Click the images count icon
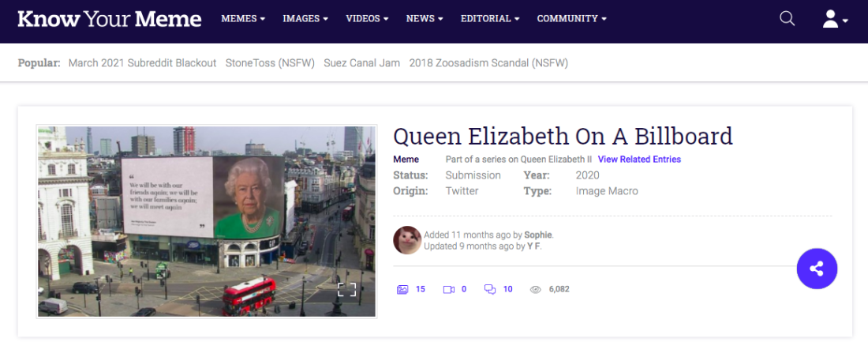This screenshot has height=357, width=868. click(402, 289)
